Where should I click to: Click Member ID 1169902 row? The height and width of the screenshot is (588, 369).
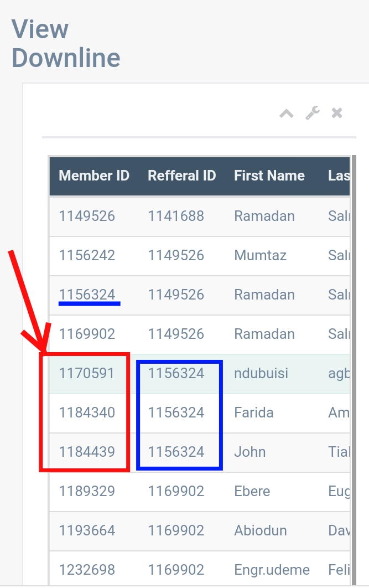coord(87,334)
